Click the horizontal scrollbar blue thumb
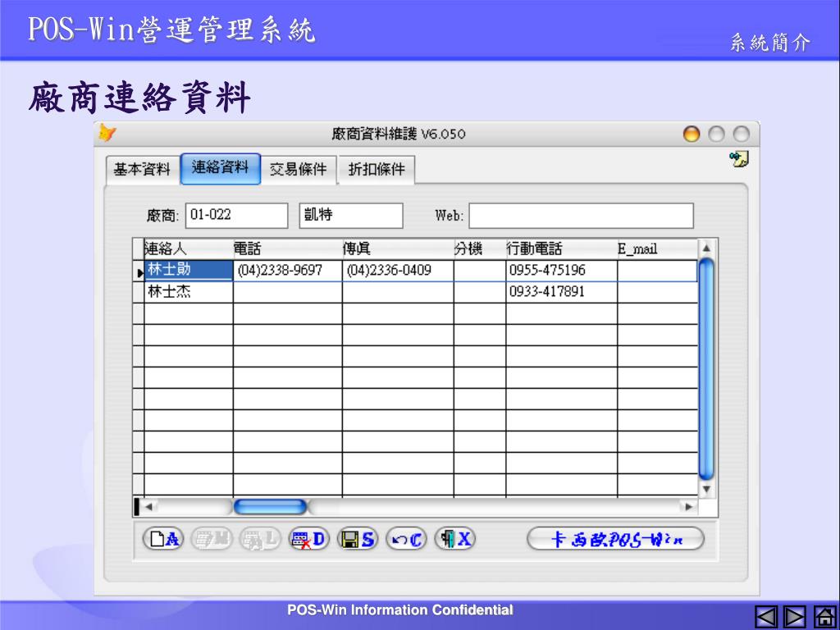The width and height of the screenshot is (840, 630). 270,506
